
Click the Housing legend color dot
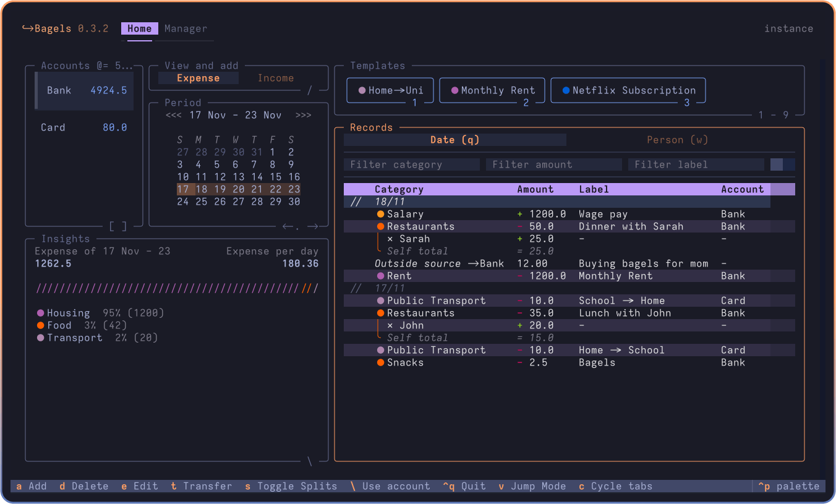41,313
